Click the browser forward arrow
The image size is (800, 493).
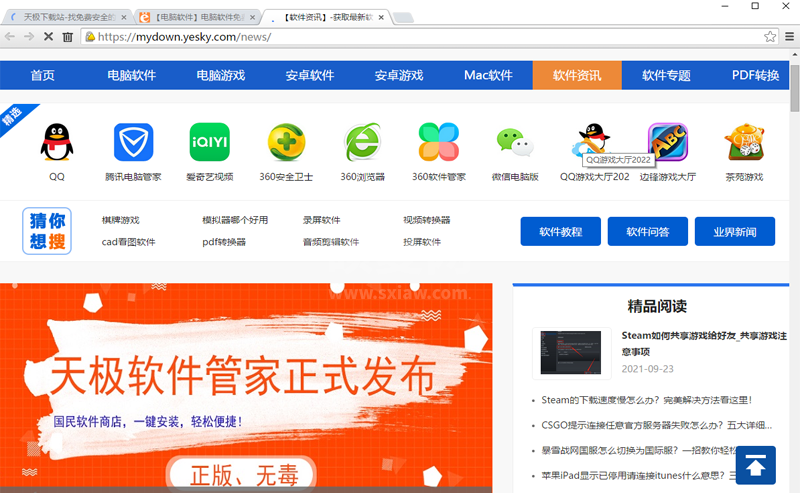tap(29, 37)
